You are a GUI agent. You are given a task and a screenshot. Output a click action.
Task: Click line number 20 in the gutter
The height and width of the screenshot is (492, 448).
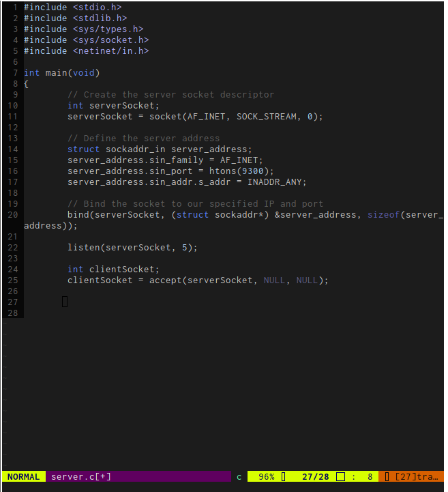[13, 215]
